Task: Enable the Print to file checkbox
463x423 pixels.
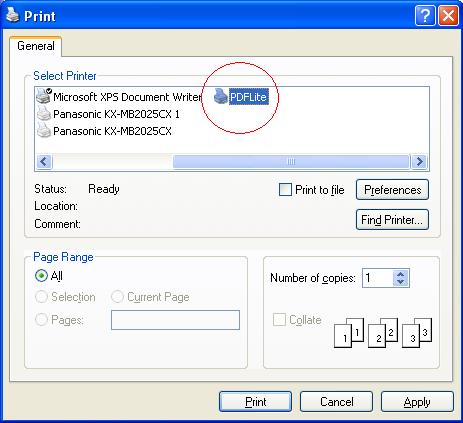Action: tap(285, 190)
